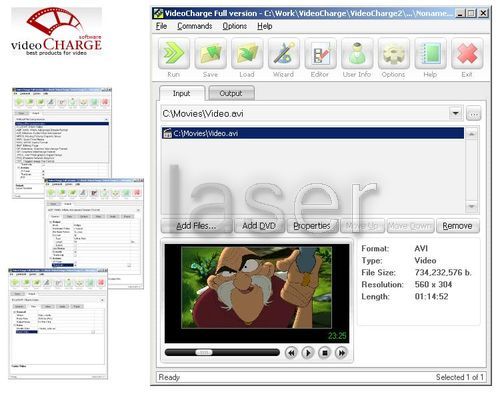Click the 734,232,576 b. file size value

[x=443, y=273]
